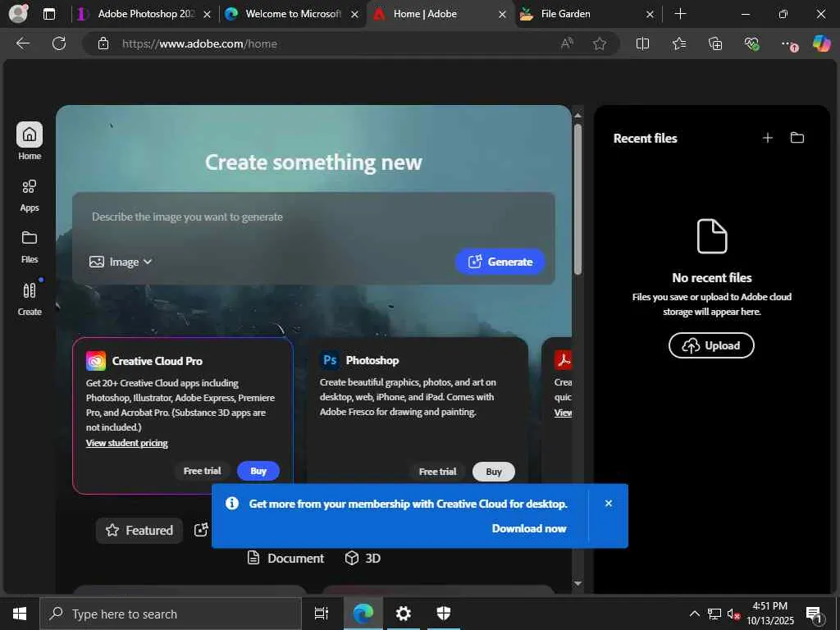840x630 pixels.
Task: Expand the Image type dropdown
Action: pyautogui.click(x=121, y=262)
